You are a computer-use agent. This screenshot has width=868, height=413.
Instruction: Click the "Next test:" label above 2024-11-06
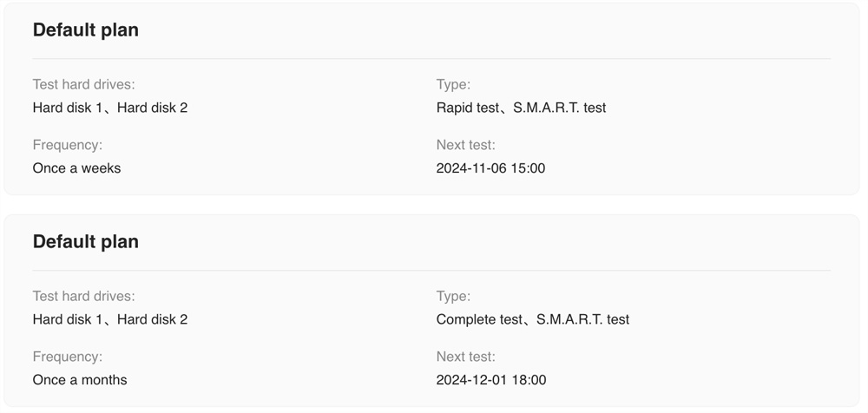point(465,145)
